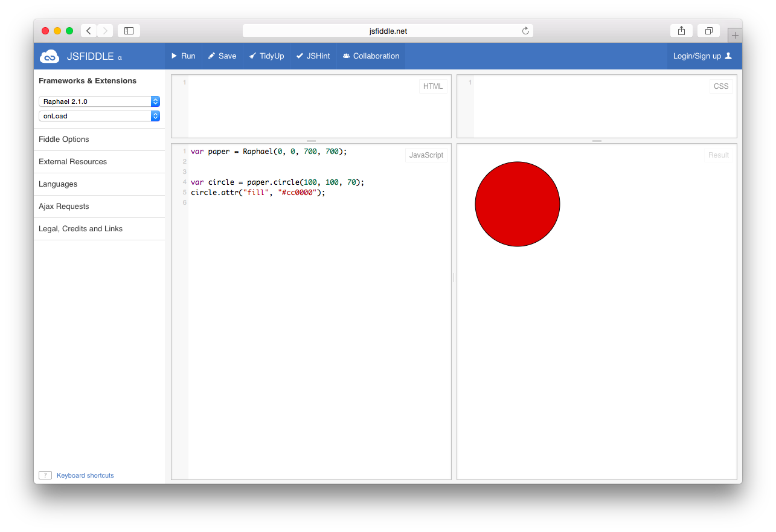Click the TidyUp broom icon
This screenshot has height=532, width=776.
pos(252,56)
